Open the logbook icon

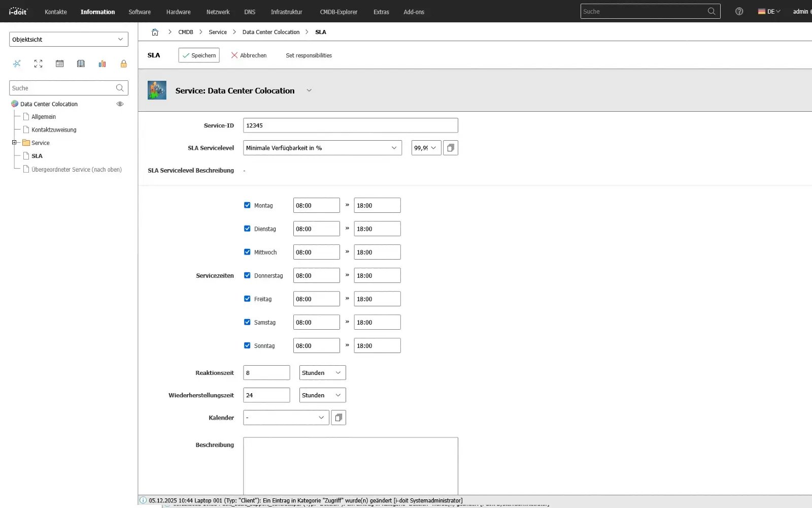click(81, 63)
